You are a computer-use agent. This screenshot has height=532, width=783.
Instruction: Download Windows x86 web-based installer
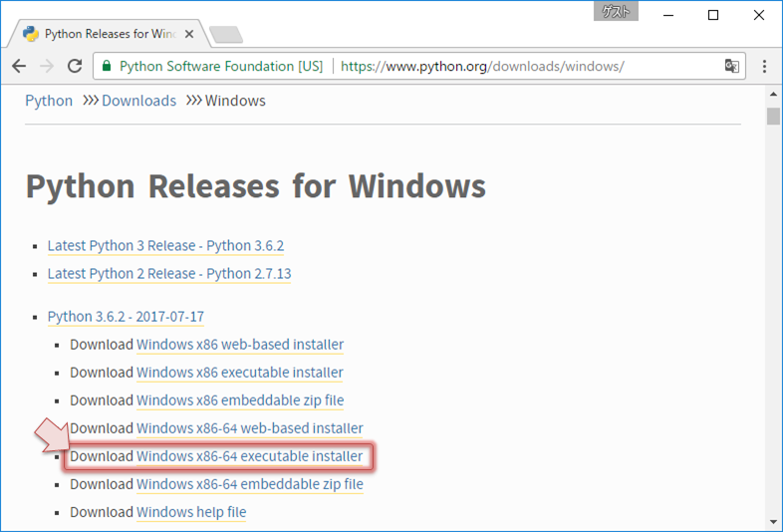239,345
